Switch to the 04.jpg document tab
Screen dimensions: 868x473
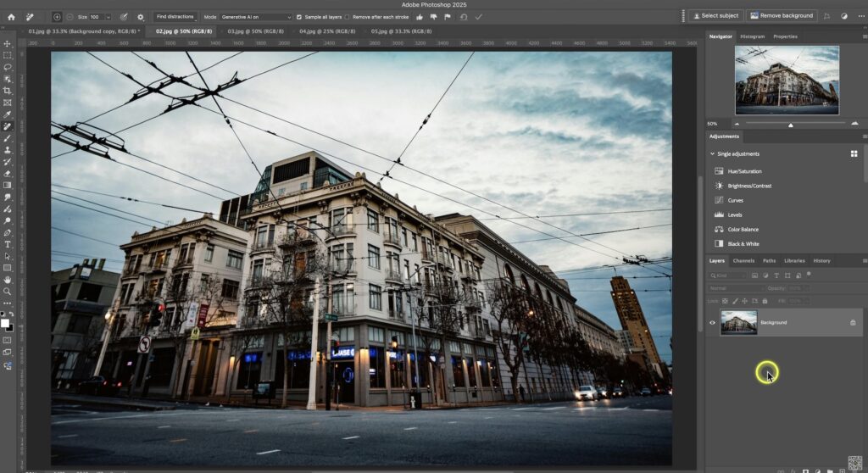[x=327, y=31]
